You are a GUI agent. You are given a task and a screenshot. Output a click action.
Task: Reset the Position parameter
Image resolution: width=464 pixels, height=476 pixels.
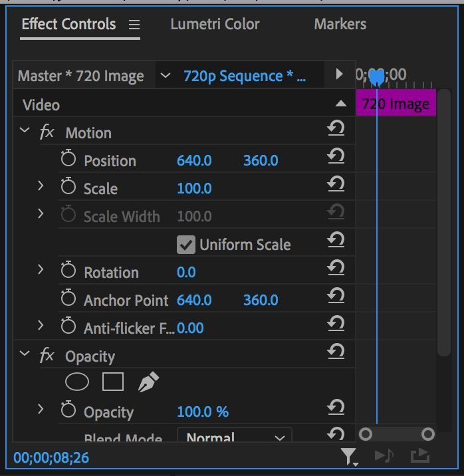click(x=336, y=156)
